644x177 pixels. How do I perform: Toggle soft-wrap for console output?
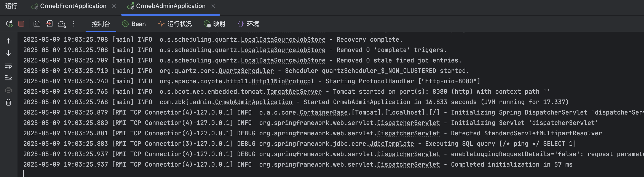click(9, 66)
